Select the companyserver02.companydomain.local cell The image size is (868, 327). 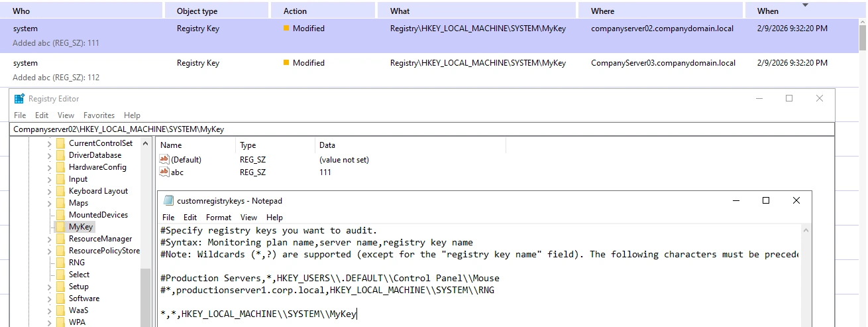click(662, 29)
